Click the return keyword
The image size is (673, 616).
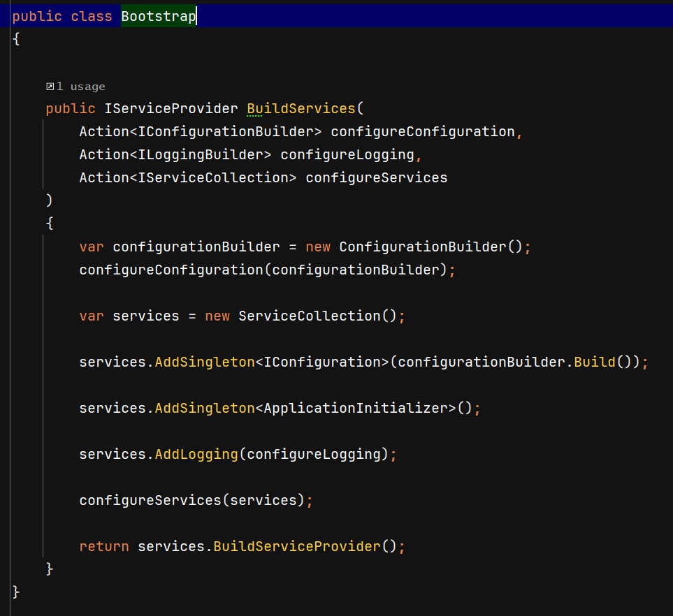(104, 546)
